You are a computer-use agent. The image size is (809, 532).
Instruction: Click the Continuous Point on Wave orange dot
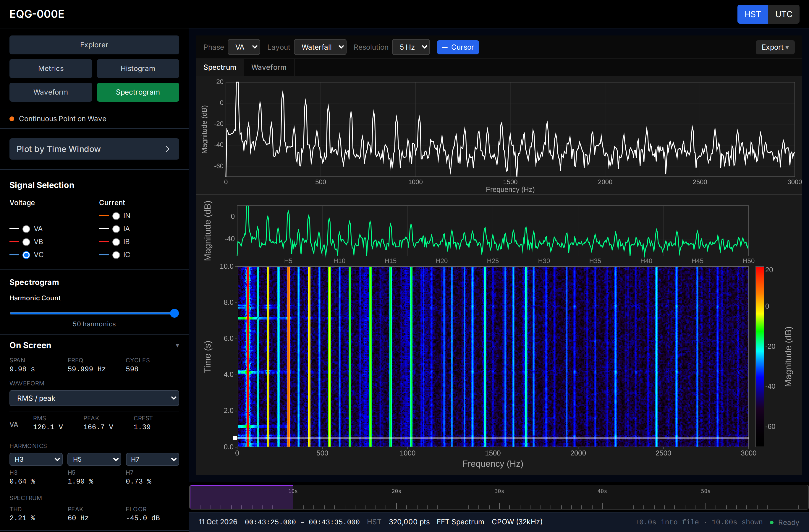pos(12,119)
